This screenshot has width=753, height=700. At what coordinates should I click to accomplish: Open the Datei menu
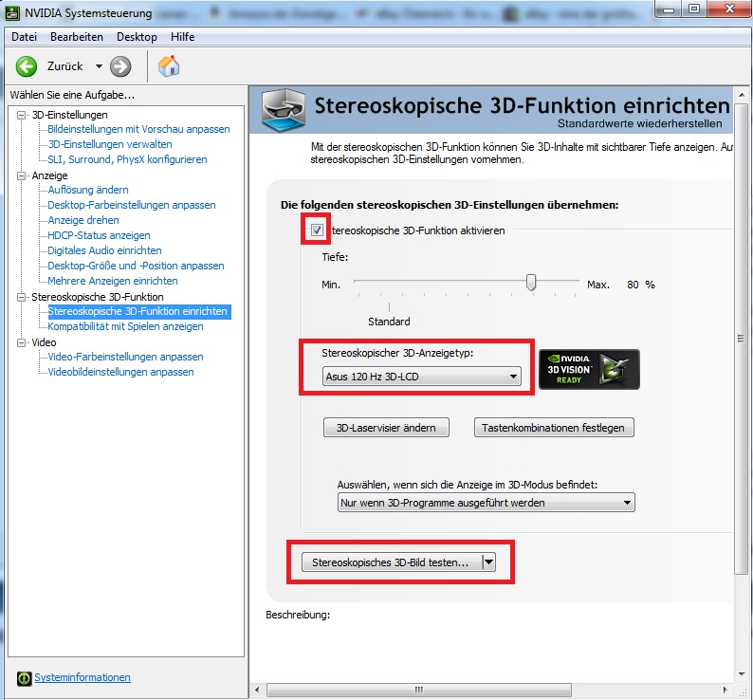[24, 37]
